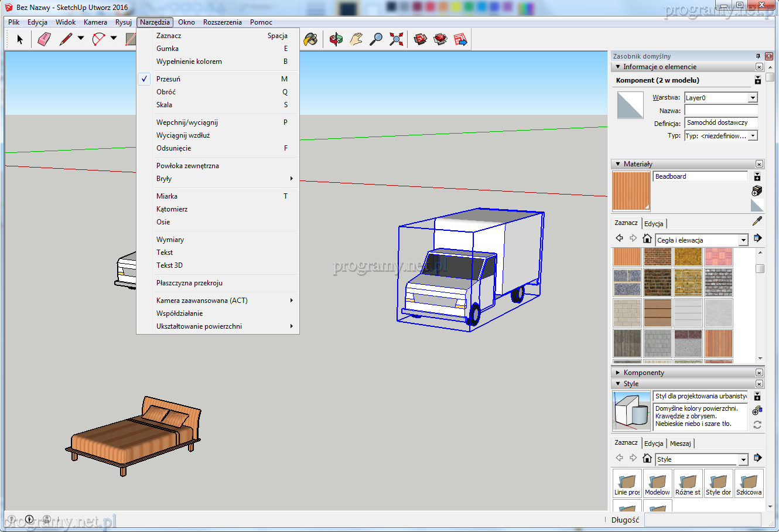Select the Eraser tool in toolbar

pyautogui.click(x=44, y=39)
